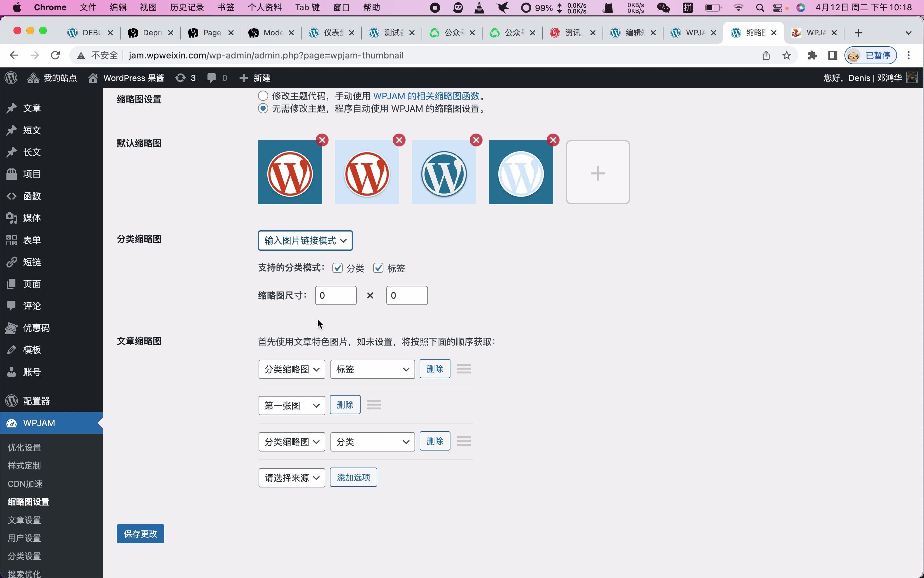Share this page using the share icon
The height and width of the screenshot is (578, 924).
[766, 56]
